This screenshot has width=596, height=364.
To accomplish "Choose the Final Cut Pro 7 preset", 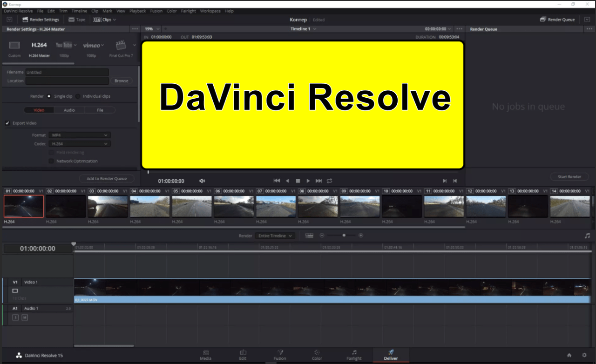I will click(121, 45).
